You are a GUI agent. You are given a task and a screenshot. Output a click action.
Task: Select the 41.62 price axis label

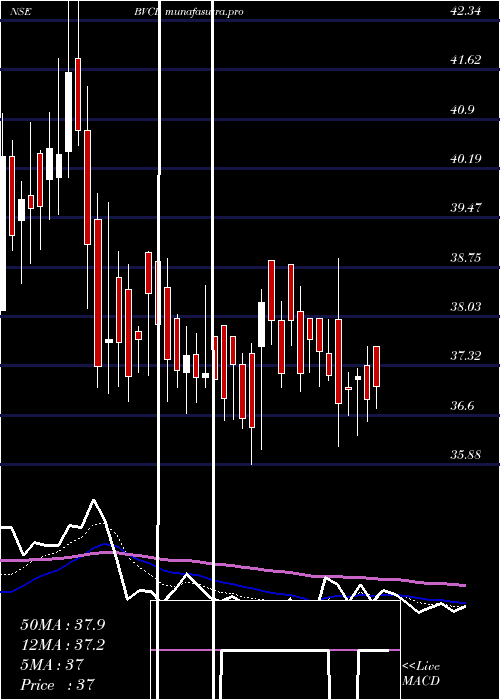point(466,60)
